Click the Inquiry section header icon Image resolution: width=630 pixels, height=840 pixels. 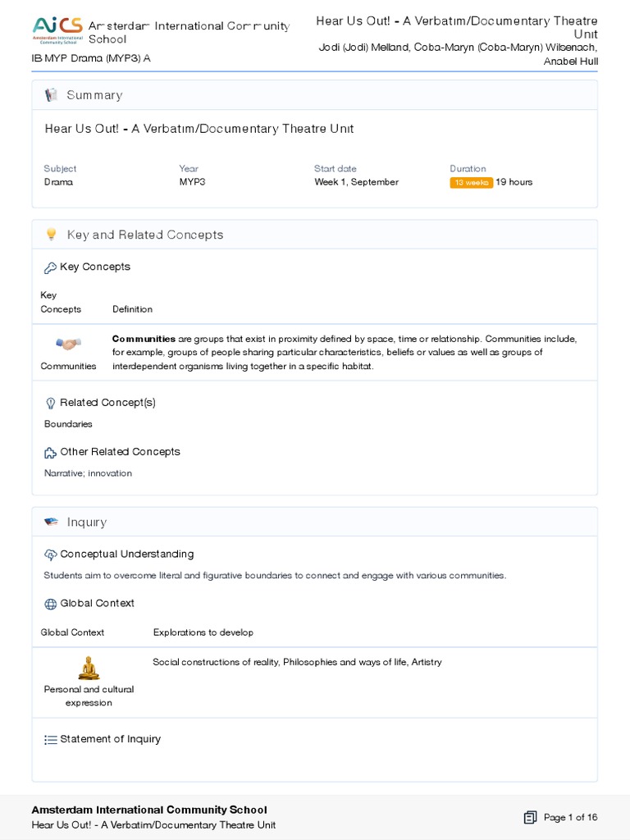pyautogui.click(x=51, y=522)
